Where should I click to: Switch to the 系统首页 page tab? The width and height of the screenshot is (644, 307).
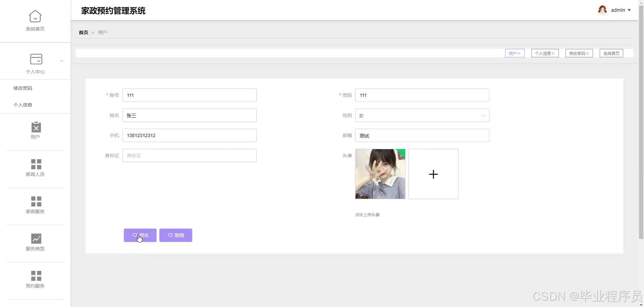611,53
